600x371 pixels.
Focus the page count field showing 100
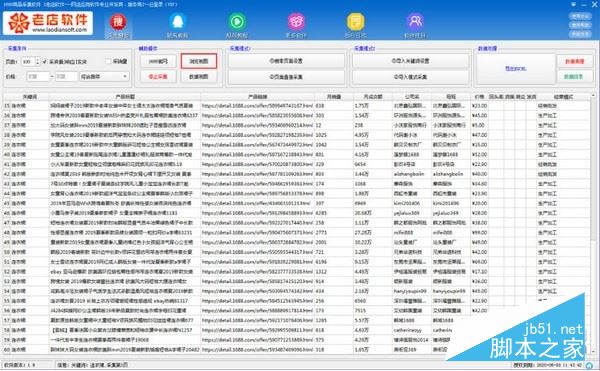point(28,62)
